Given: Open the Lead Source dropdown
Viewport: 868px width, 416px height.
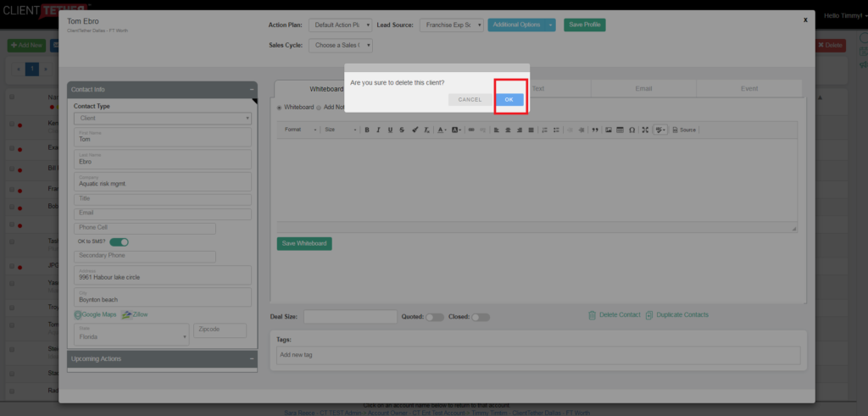Looking at the screenshot, I should tap(452, 25).
